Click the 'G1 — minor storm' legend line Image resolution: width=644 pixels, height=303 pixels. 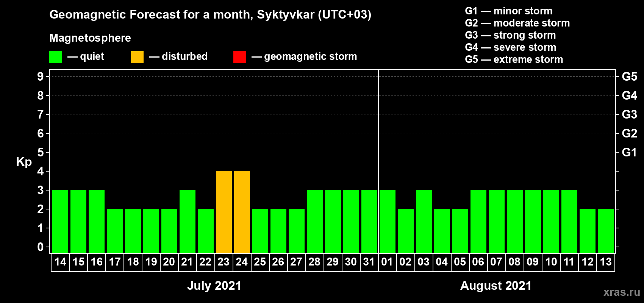click(509, 11)
